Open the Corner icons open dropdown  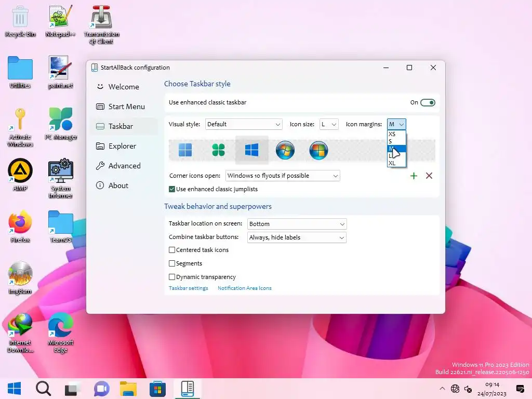pos(283,176)
